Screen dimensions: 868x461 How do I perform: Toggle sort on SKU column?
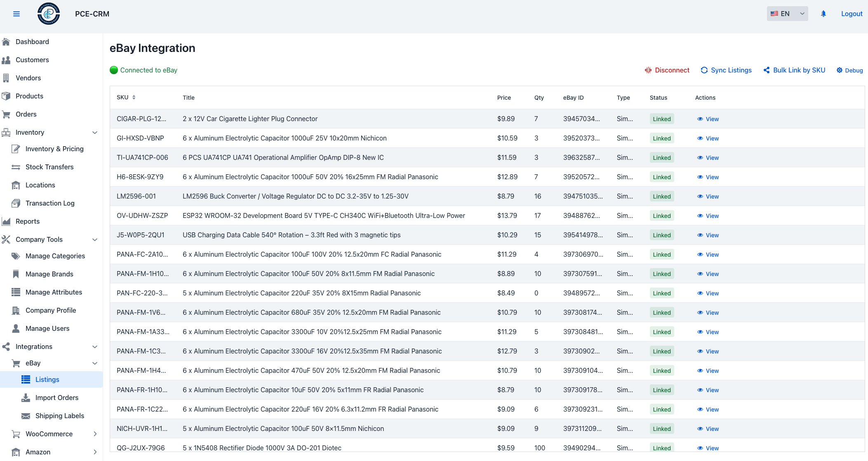[x=134, y=98]
